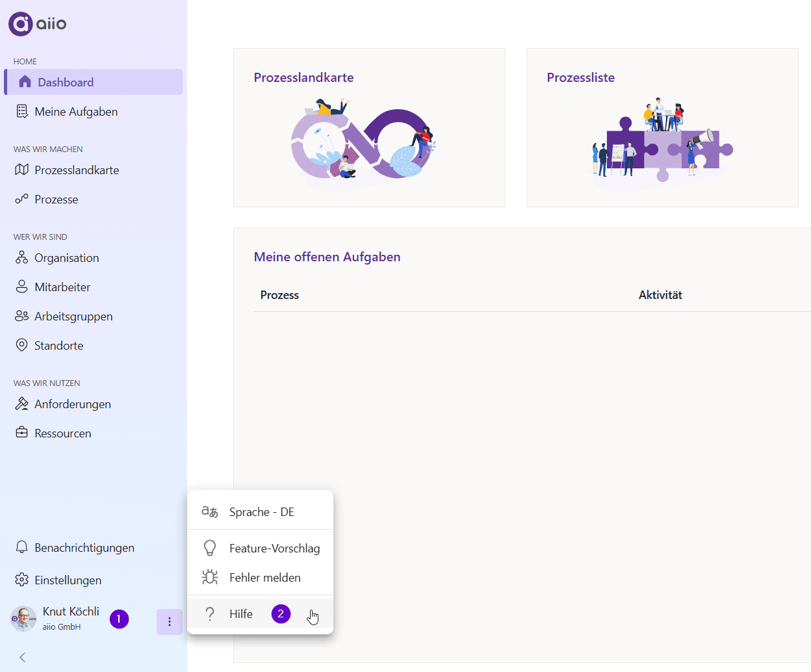
Task: Click the Aktivität column header
Action: pyautogui.click(x=660, y=294)
